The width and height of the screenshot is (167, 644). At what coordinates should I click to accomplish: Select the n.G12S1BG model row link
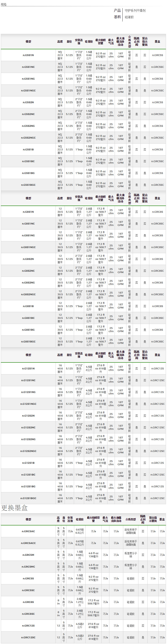[x=28, y=486]
